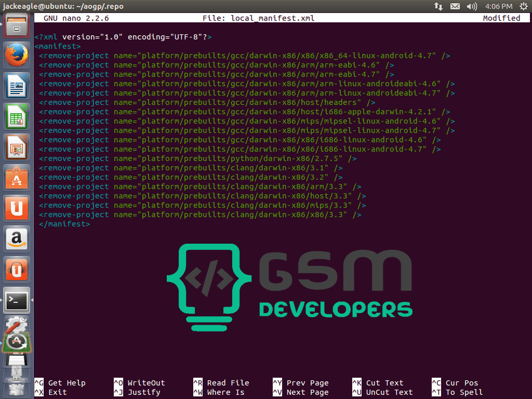
Task: Click the '^O WriteOut' shortcut hint
Action: tap(139, 383)
